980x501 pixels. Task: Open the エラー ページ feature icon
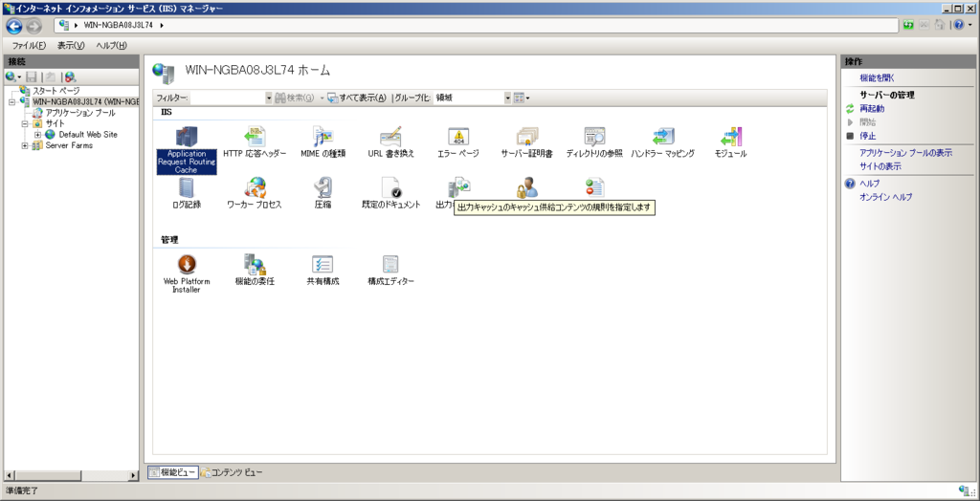pyautogui.click(x=457, y=139)
